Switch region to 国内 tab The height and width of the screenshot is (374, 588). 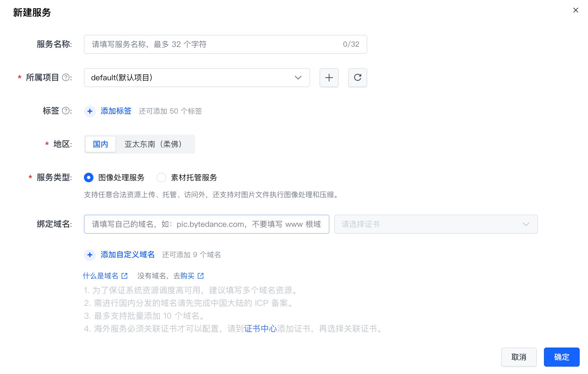pos(100,144)
